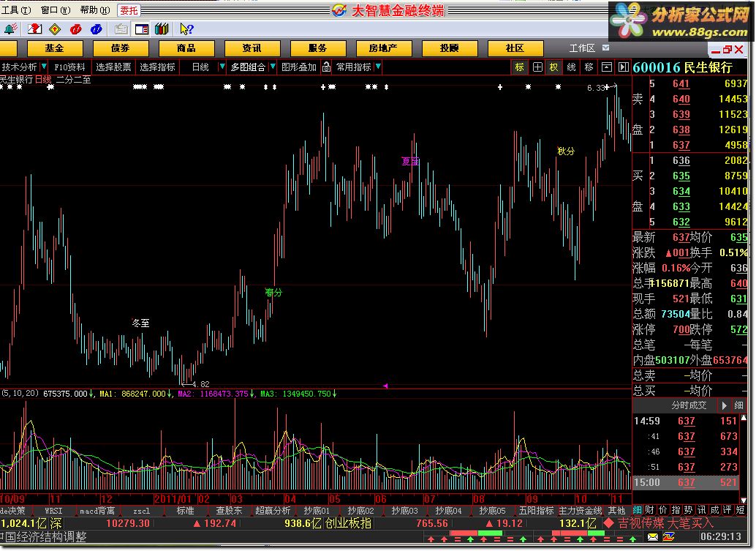The width and height of the screenshot is (756, 551).
Task: Click the alarm bell warning icon
Action: [x=10, y=29]
